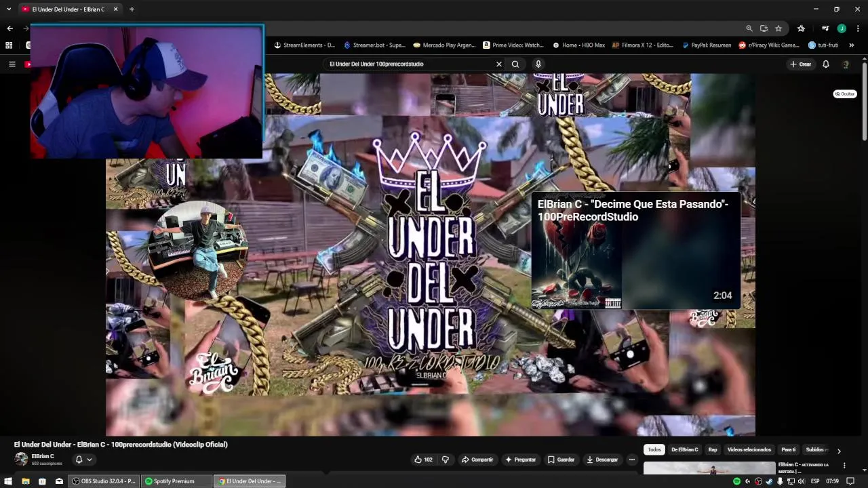
Task: Click the YouTube search magnifier button
Action: pos(515,64)
